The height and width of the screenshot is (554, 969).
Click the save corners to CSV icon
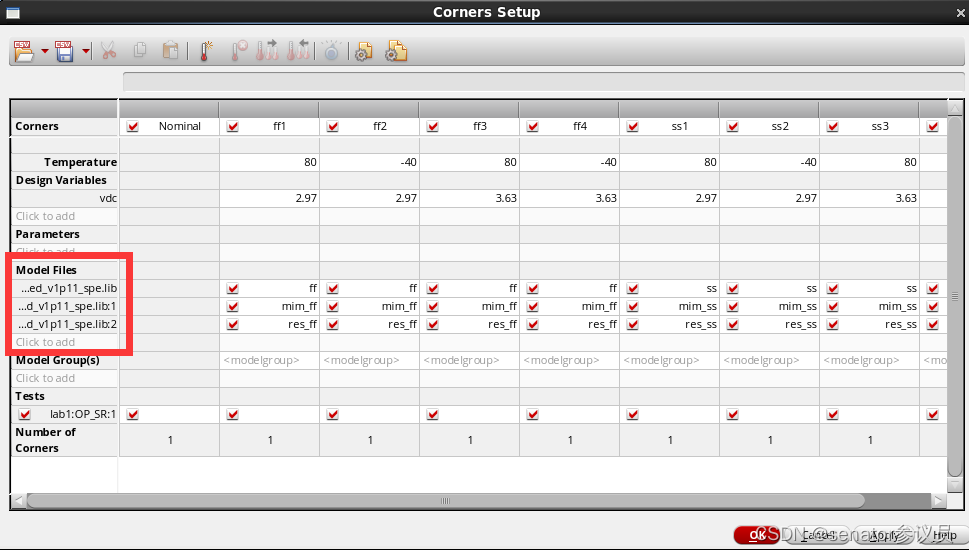64,51
